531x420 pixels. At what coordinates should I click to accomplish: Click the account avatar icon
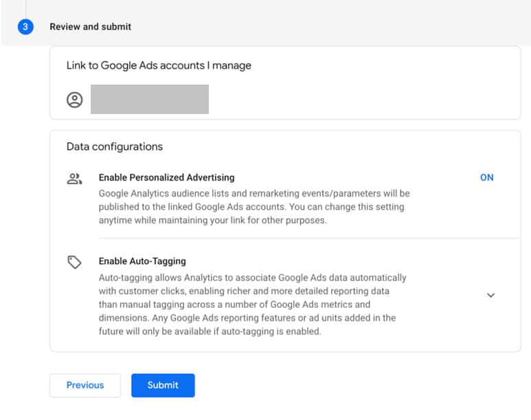click(74, 100)
